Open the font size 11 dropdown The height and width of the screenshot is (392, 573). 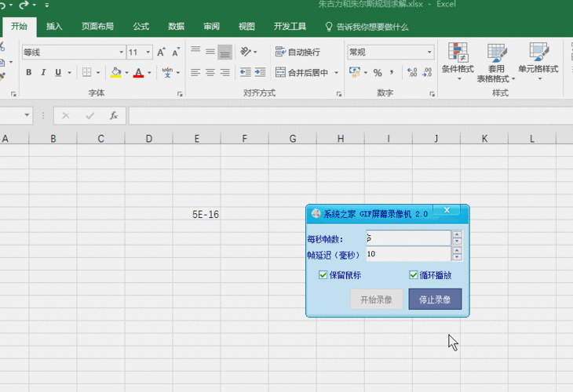pos(148,53)
